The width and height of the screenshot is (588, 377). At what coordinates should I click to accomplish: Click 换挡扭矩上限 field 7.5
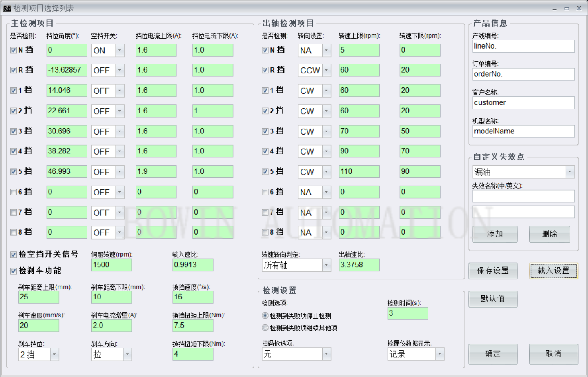(x=193, y=326)
